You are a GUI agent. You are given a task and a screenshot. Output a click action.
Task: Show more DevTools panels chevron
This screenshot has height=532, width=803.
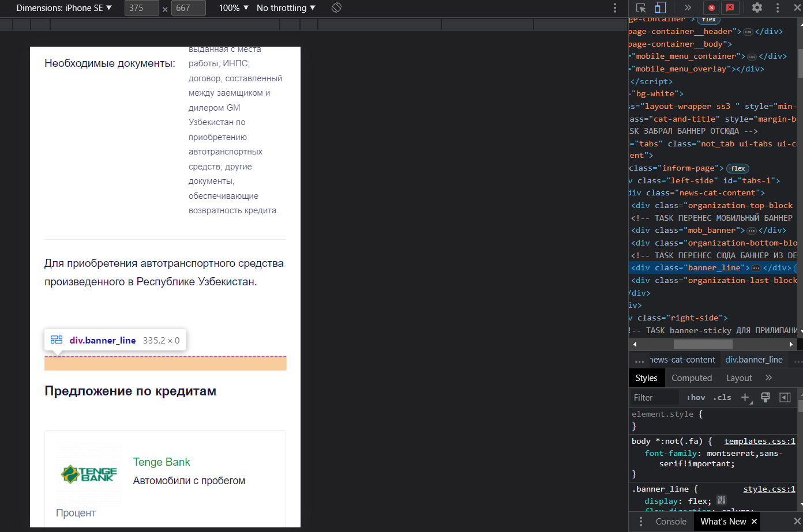(x=688, y=7)
